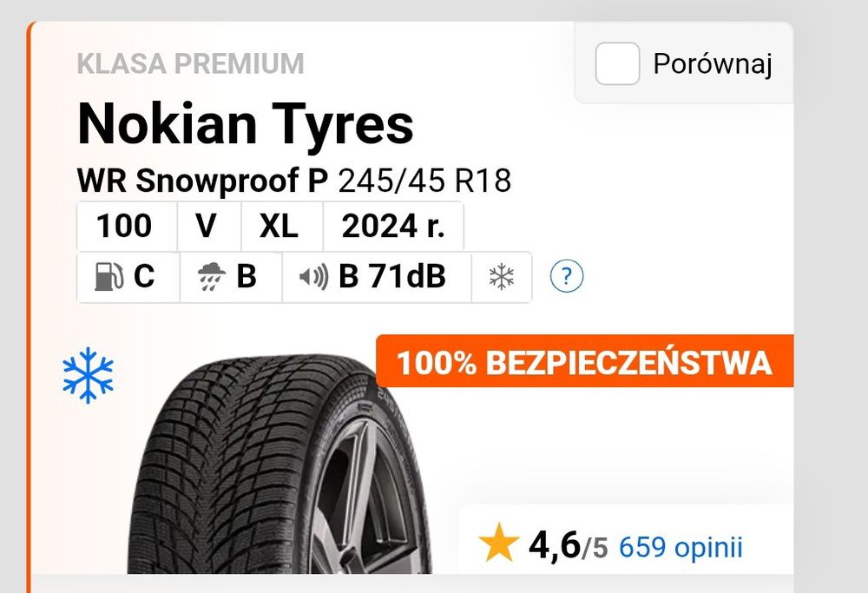Click the 4,6/5 rating score

tap(568, 547)
